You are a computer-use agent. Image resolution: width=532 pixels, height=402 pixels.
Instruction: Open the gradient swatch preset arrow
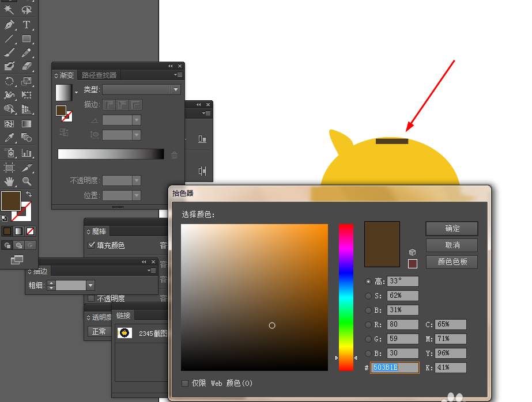pos(76,92)
